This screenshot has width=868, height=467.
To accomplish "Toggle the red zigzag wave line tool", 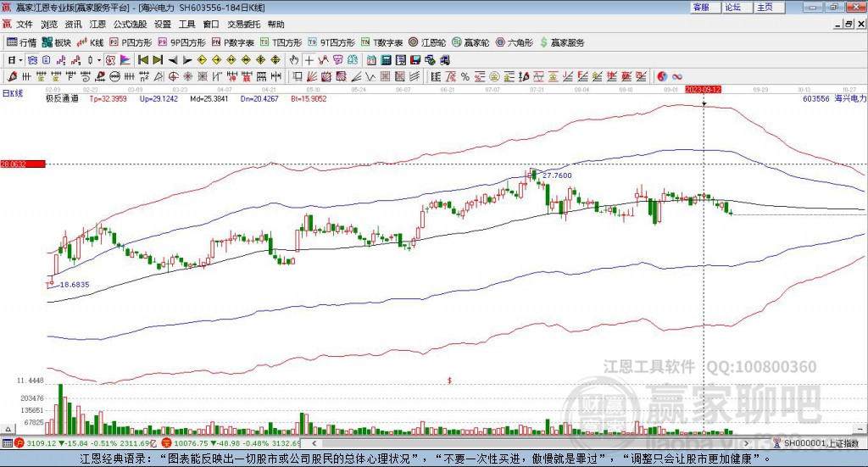I will click(323, 60).
